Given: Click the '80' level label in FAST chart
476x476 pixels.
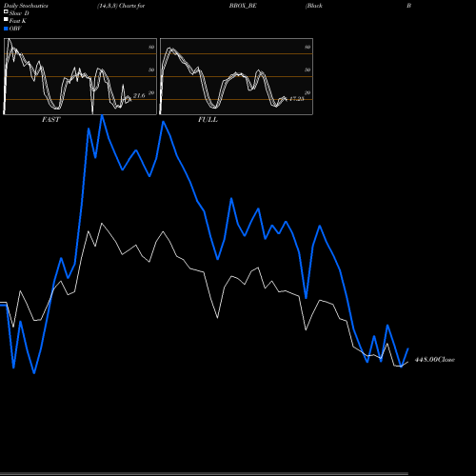Looking at the screenshot, I should pos(151,47).
